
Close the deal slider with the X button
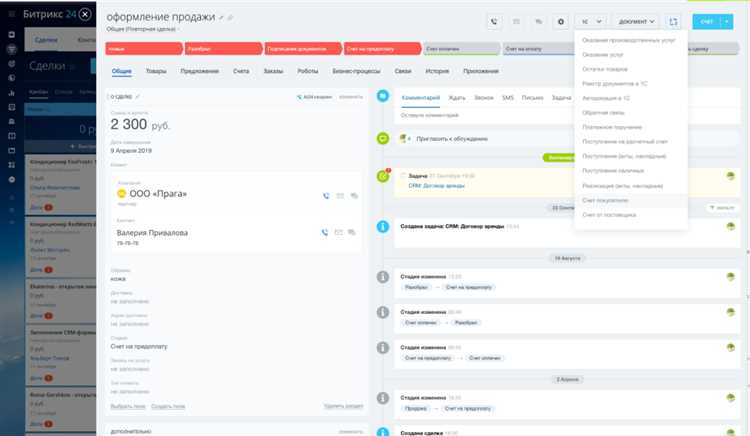85,14
